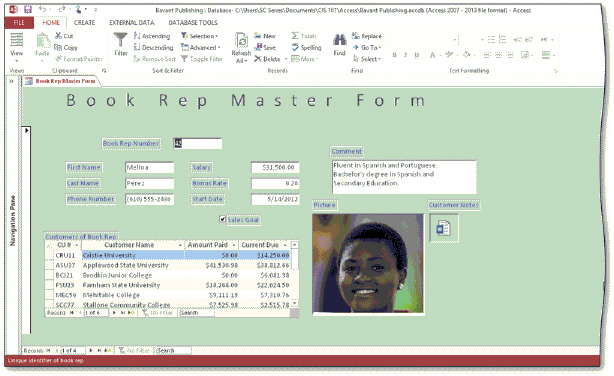Click the Totals button in Records

304,36
